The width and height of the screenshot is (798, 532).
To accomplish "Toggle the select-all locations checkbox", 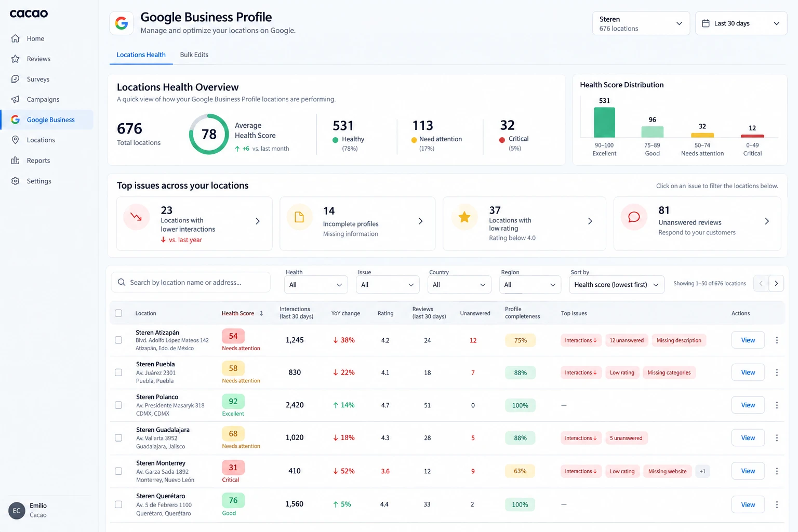I will (x=118, y=313).
